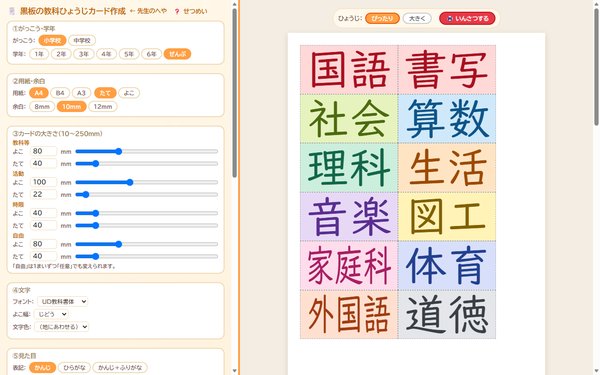600x375 pixels.
Task: Select the 体育 card in preview
Action: [x=447, y=266]
